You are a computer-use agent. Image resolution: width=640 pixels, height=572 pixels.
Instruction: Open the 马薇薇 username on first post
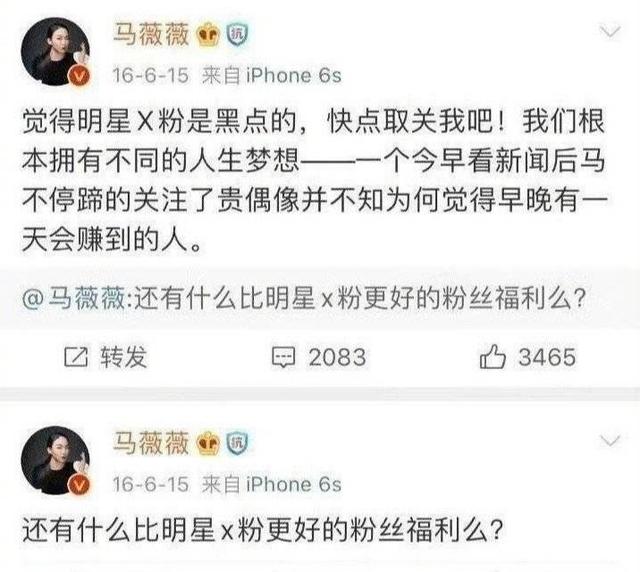(x=151, y=34)
